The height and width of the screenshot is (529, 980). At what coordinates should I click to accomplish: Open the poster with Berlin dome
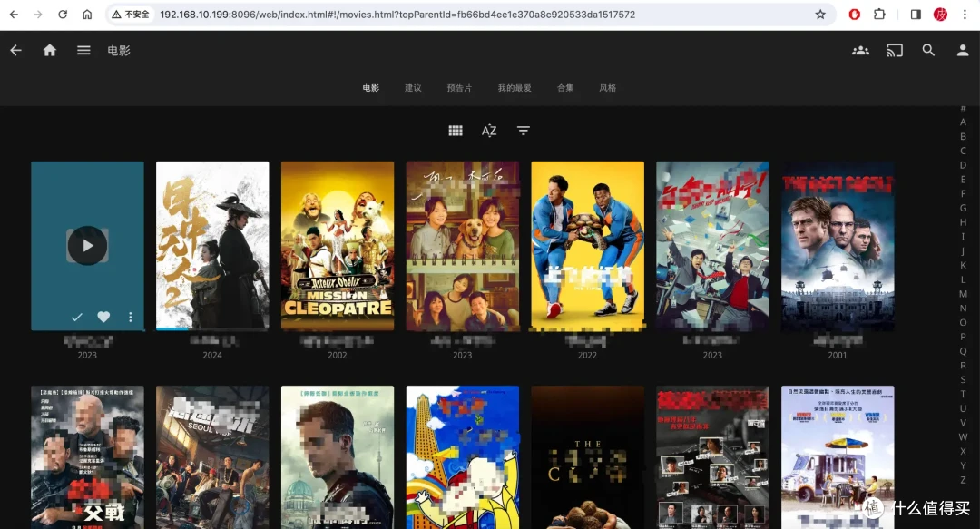(x=338, y=457)
